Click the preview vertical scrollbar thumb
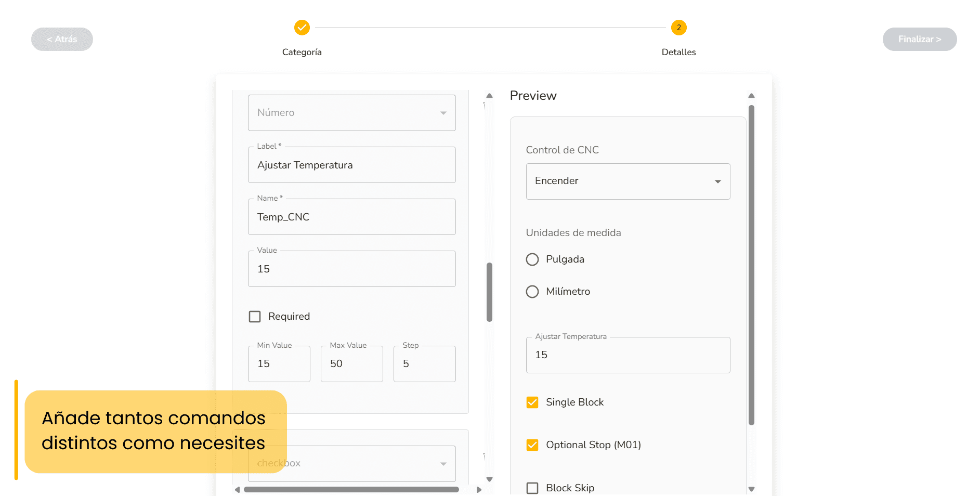Viewport: 980px width, 496px height. tap(751, 265)
